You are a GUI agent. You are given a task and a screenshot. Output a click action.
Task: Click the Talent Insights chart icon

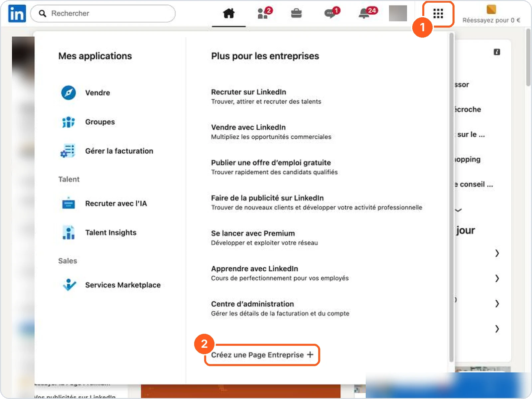68,232
